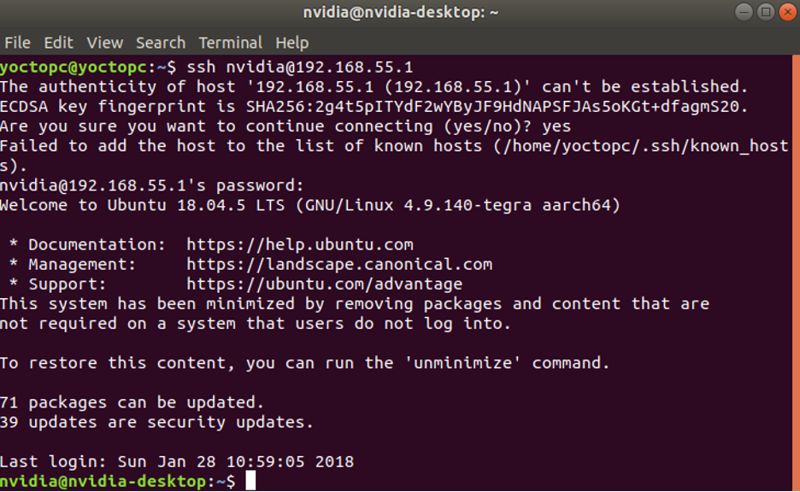This screenshot has height=492, width=800.
Task: Open the Search menu
Action: (161, 43)
